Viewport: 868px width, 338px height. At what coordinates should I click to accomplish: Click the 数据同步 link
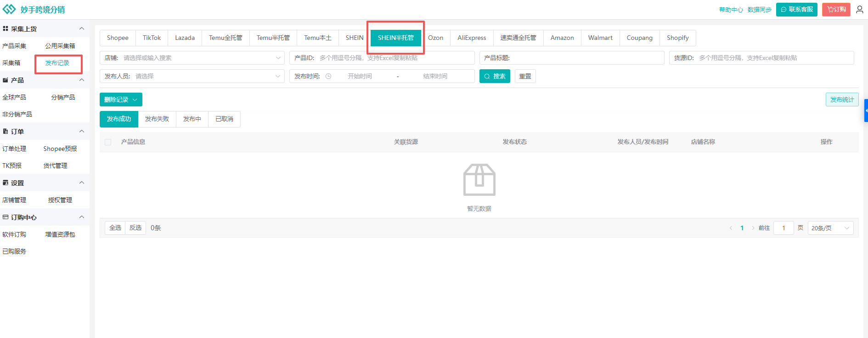click(760, 10)
